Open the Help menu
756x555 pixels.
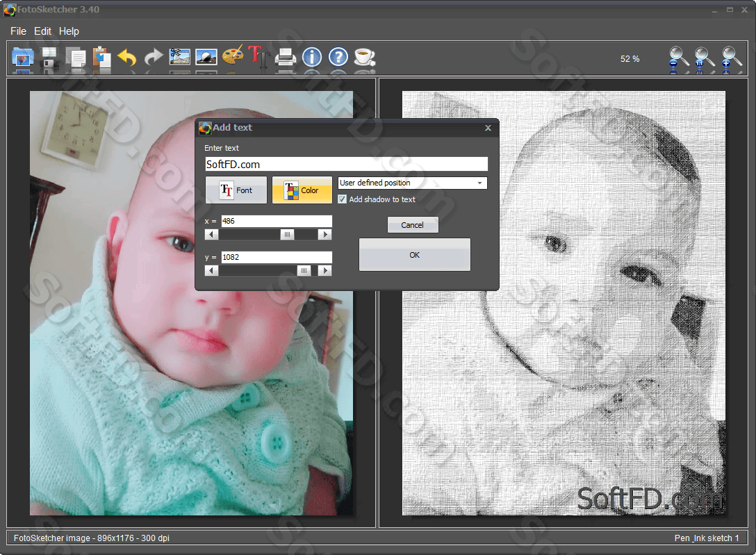69,31
